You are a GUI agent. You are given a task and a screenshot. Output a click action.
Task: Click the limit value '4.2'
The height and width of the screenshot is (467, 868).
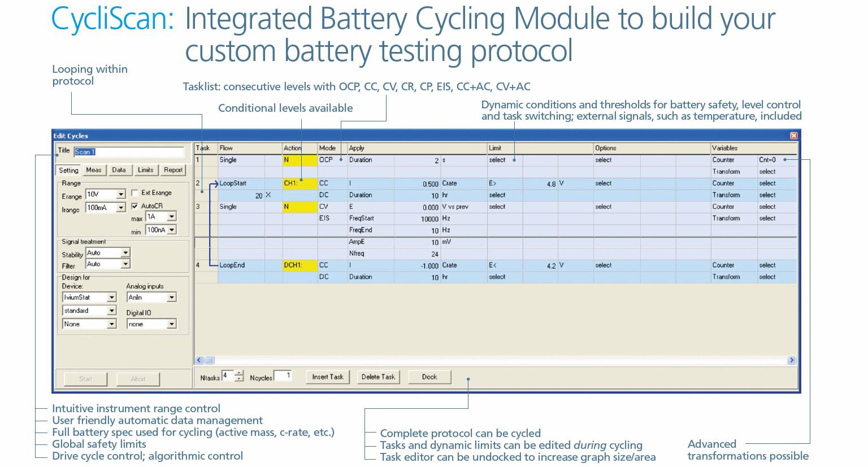coord(540,265)
